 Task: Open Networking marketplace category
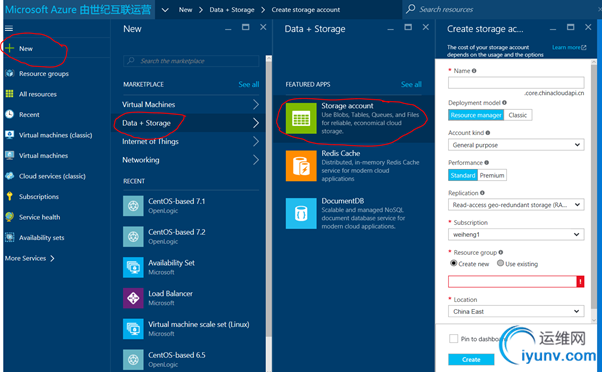click(188, 160)
